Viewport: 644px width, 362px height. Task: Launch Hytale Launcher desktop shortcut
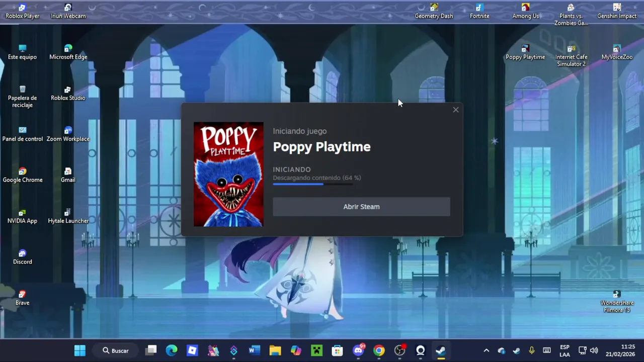[68, 216]
